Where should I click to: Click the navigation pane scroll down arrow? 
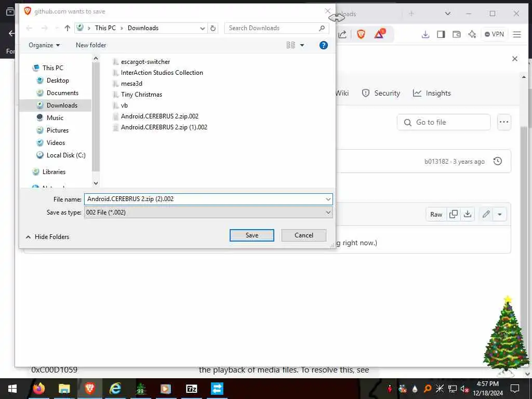point(96,183)
